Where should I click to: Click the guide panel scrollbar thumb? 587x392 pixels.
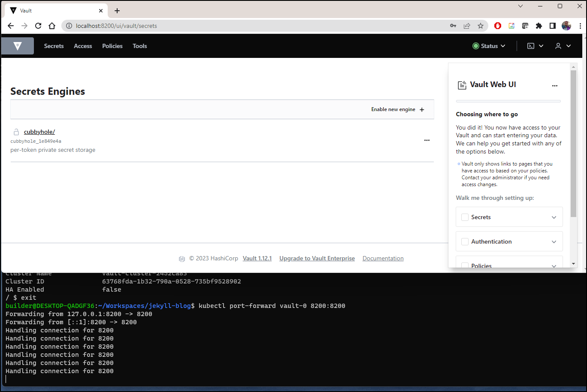point(573,144)
